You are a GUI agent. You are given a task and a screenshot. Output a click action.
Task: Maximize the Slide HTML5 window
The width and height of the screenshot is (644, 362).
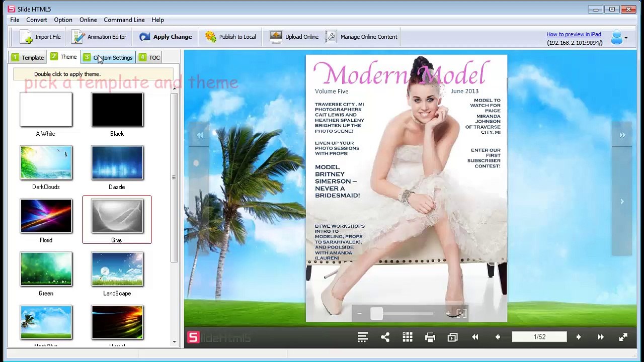click(612, 9)
